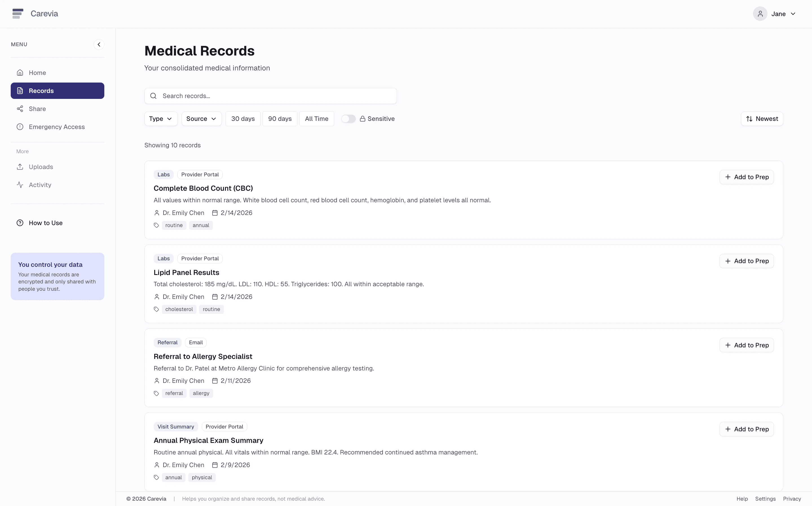The image size is (812, 506).
Task: Change sort order from Newest
Action: 762,119
